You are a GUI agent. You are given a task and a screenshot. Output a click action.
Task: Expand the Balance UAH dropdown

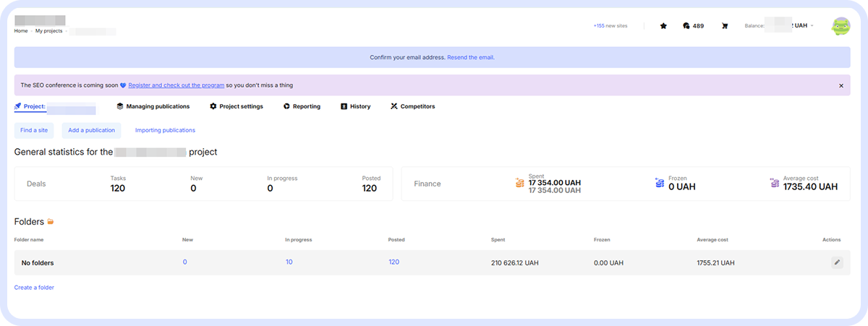click(x=812, y=26)
